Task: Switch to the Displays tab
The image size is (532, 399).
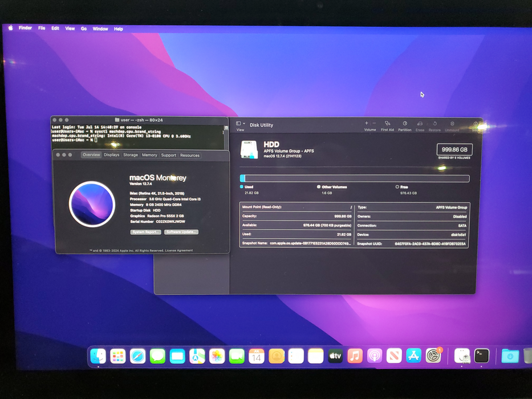Action: coord(112,154)
